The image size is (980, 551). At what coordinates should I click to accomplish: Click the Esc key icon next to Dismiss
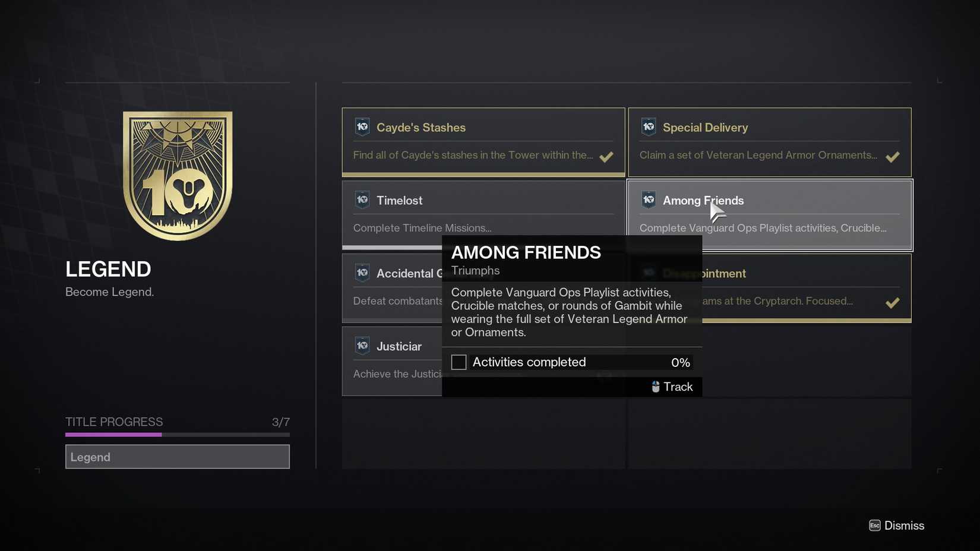(x=874, y=525)
